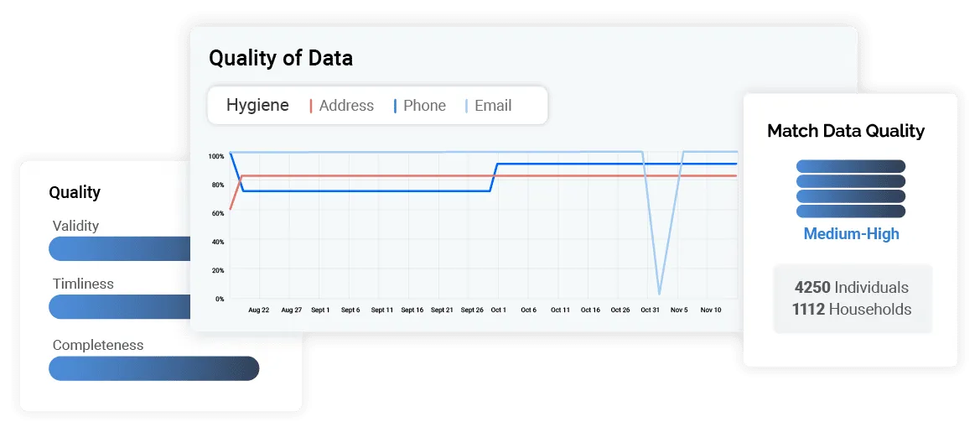Click the Oct 1 axis label

click(499, 310)
